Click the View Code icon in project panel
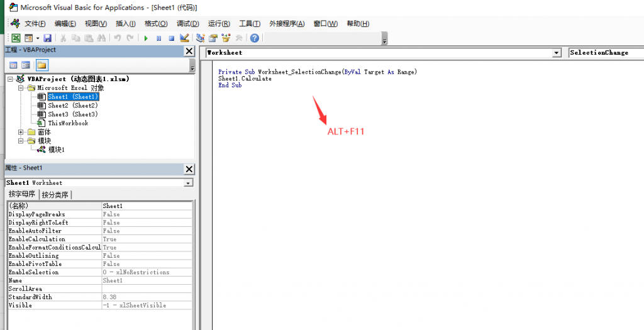The width and height of the screenshot is (644, 330). [x=13, y=65]
